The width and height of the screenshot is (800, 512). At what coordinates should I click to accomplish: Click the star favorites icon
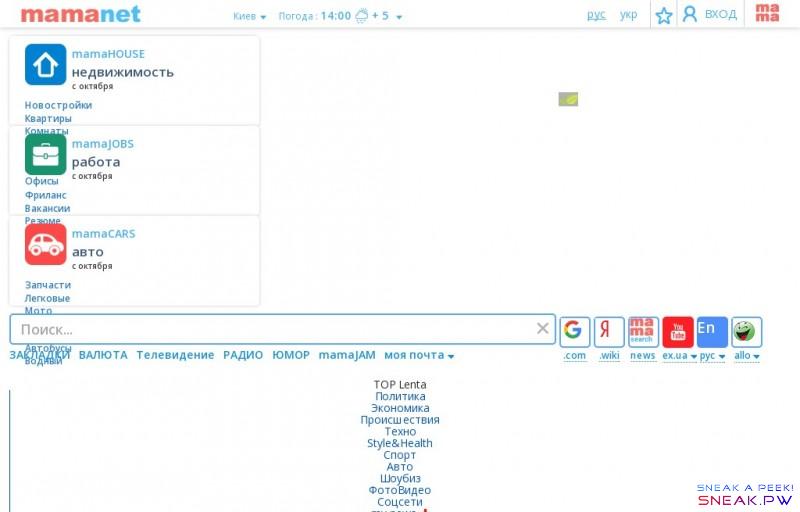664,15
